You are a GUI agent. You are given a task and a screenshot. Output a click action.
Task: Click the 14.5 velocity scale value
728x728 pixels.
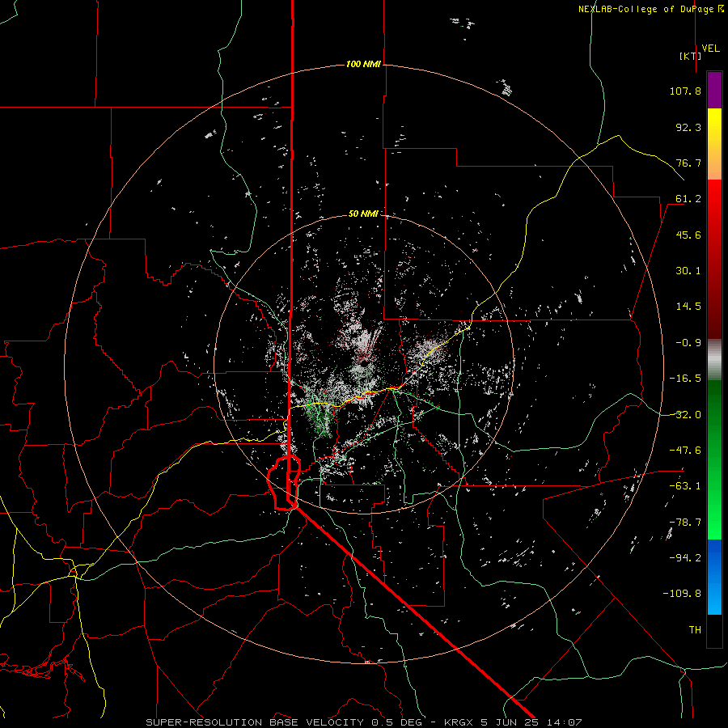click(688, 307)
